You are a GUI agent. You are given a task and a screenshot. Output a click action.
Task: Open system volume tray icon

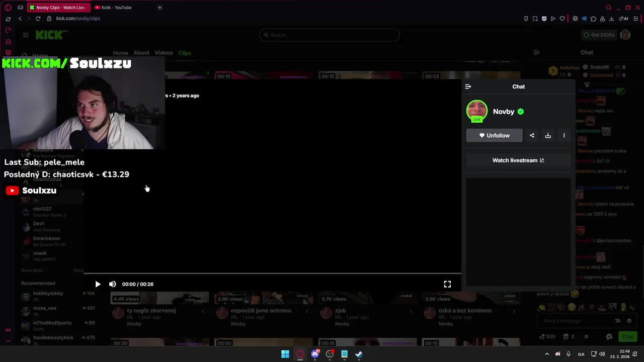[602, 354]
